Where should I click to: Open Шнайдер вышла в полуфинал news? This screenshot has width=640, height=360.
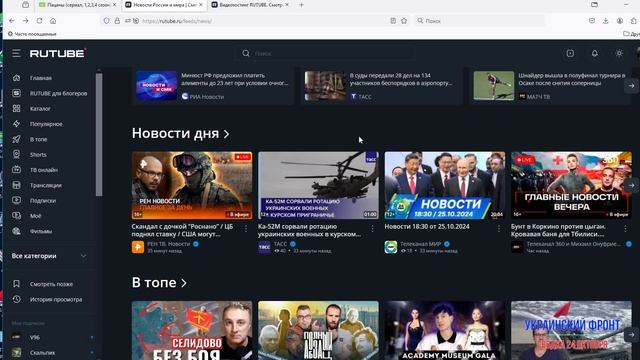tap(551, 86)
